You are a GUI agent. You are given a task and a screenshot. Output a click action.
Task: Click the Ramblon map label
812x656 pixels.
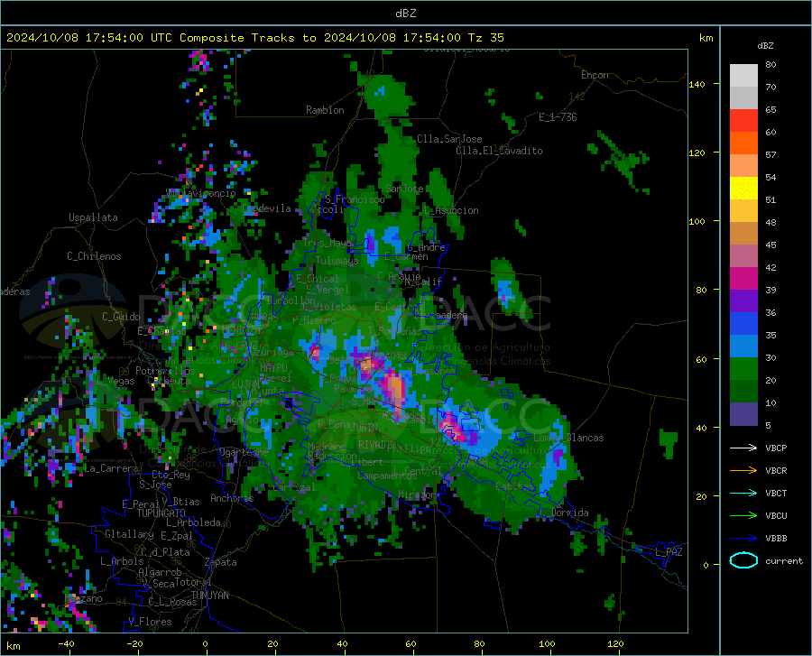click(x=325, y=110)
